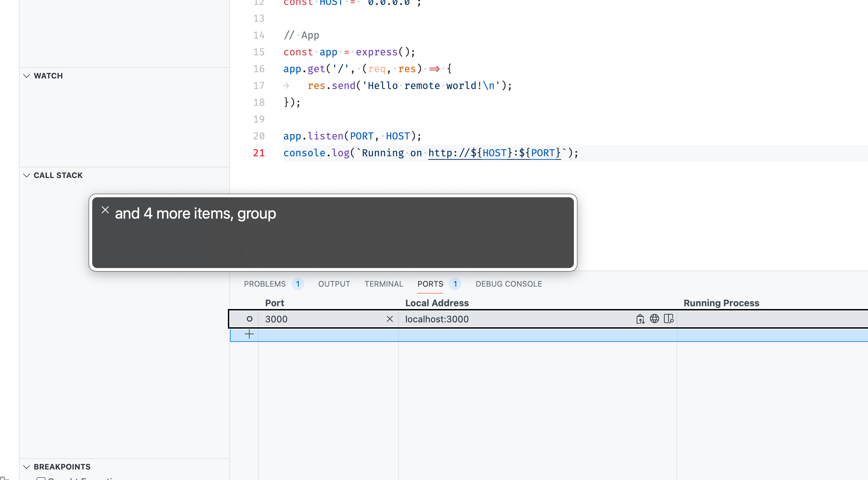Open the PROBLEMS tab
The height and width of the screenshot is (480, 868).
[265, 284]
